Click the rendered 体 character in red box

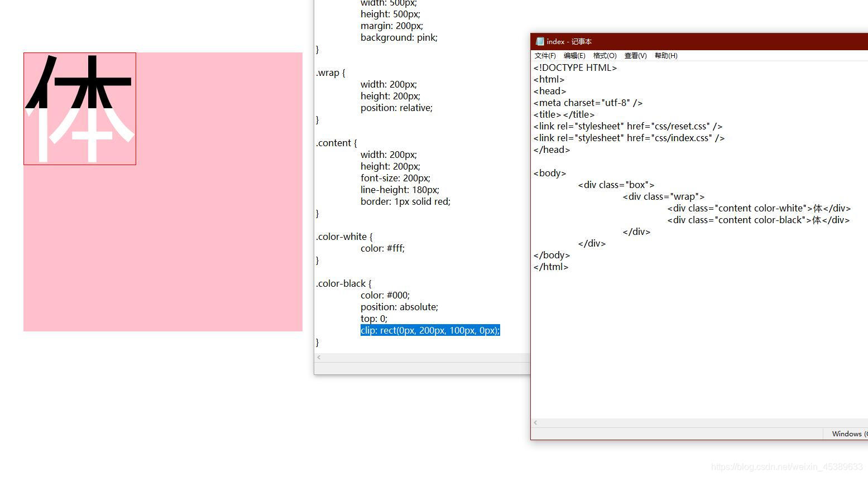coord(80,108)
